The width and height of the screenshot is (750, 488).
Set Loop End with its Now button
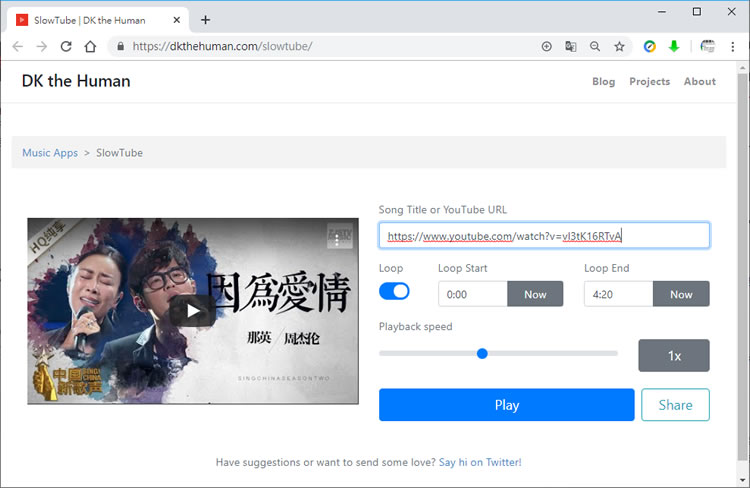(x=681, y=294)
